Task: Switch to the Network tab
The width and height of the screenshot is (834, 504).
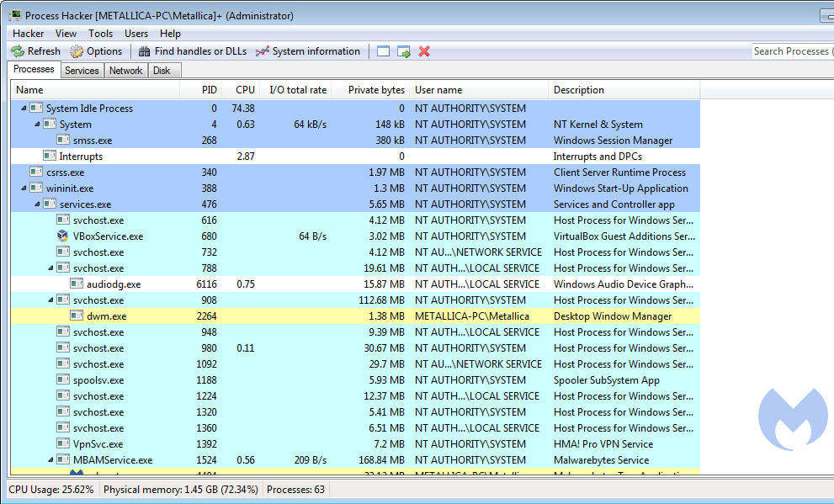Action: click(125, 71)
